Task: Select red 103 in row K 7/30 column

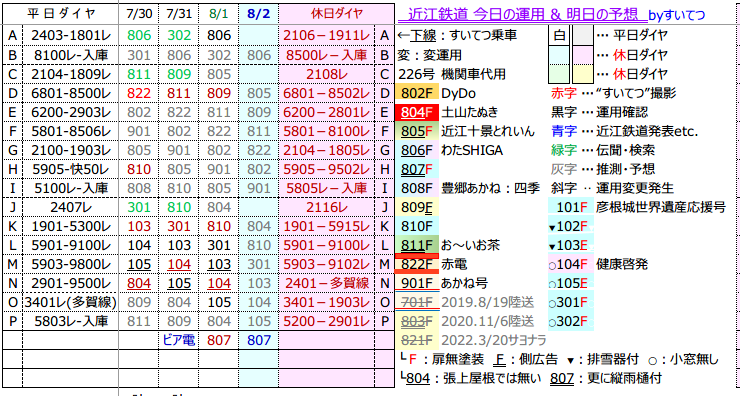Action: click(139, 226)
